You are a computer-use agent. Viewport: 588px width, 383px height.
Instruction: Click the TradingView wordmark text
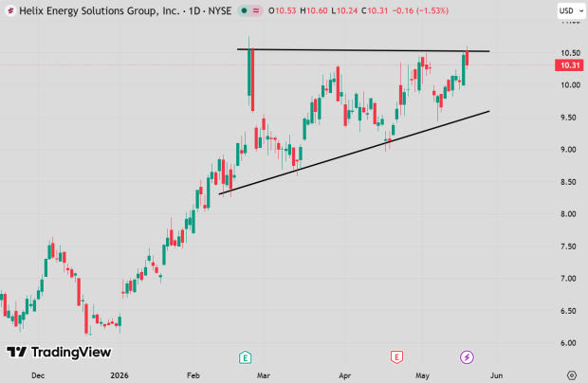71,353
